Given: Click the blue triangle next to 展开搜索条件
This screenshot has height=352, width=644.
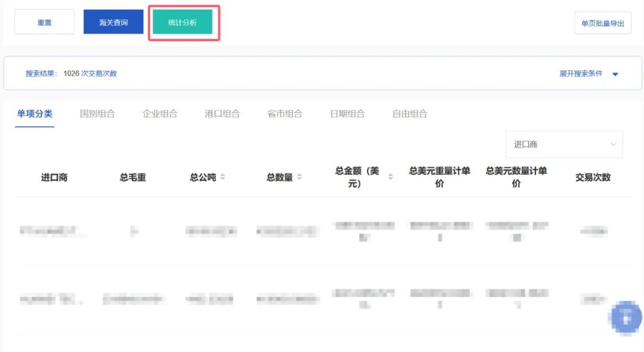Looking at the screenshot, I should 615,74.
